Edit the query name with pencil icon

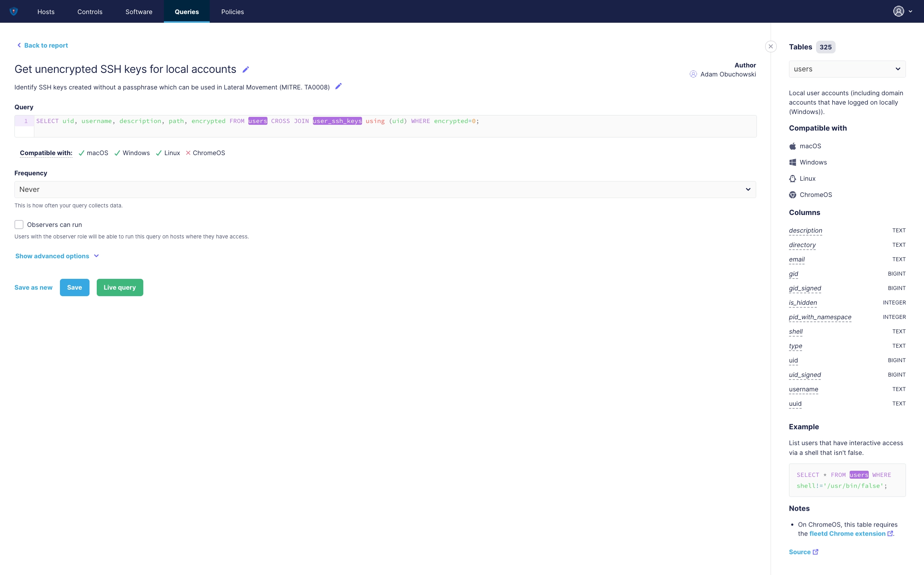[x=246, y=70]
